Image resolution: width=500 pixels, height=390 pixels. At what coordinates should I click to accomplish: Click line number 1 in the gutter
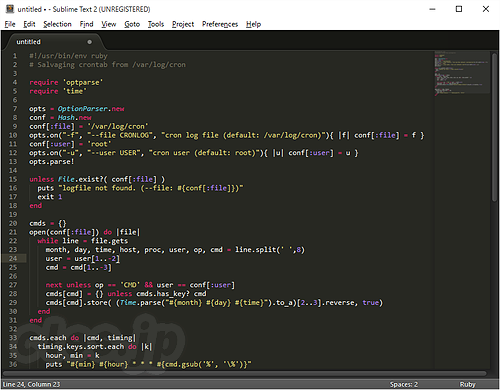[x=15, y=56]
